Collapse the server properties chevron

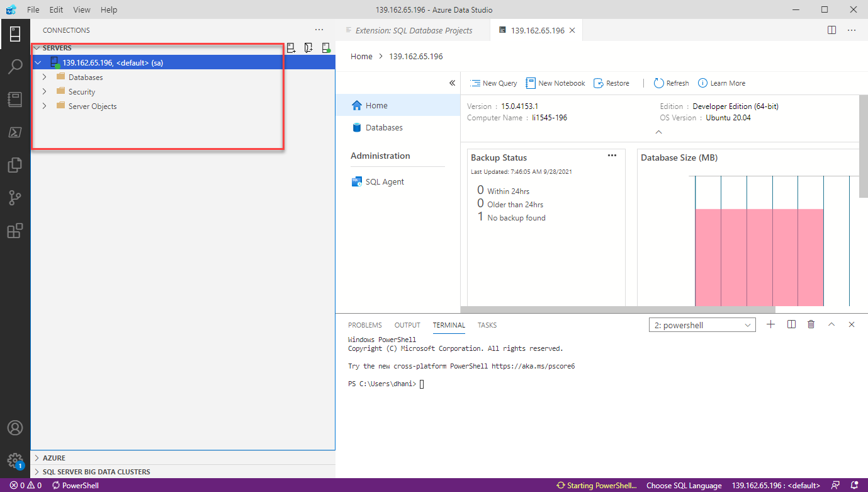coord(659,132)
